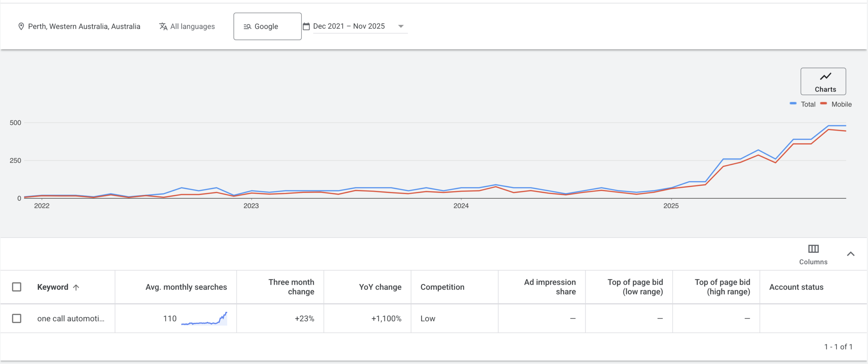Click the 'one call automoti...' keyword
Screen dimensions: 868x364
point(71,319)
